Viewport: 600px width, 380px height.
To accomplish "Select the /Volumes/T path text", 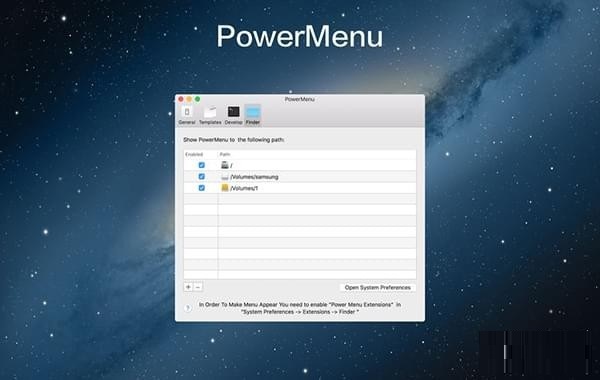I will pos(244,188).
